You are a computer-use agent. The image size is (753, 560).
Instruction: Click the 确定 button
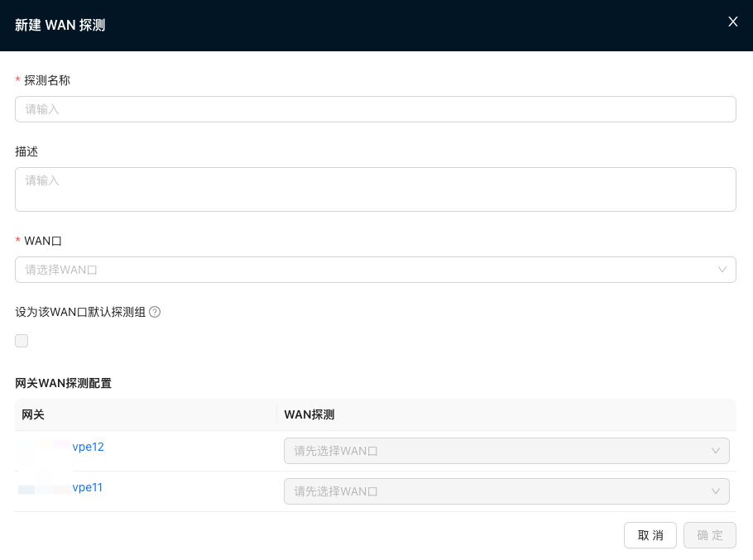coord(709,535)
